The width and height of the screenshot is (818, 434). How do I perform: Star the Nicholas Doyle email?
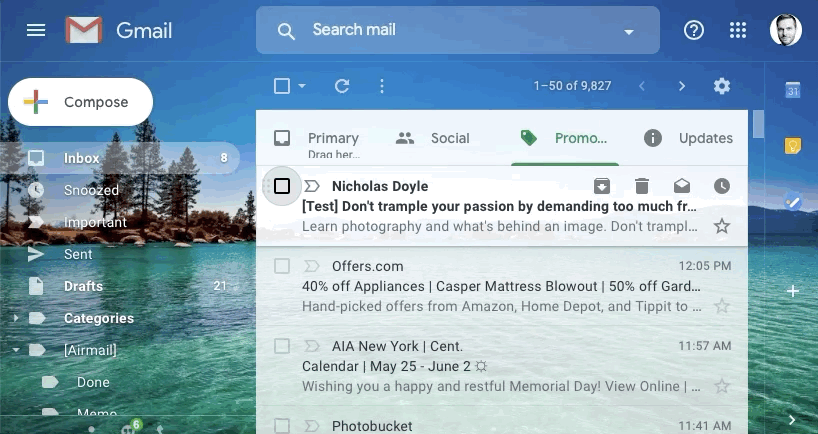click(x=722, y=226)
